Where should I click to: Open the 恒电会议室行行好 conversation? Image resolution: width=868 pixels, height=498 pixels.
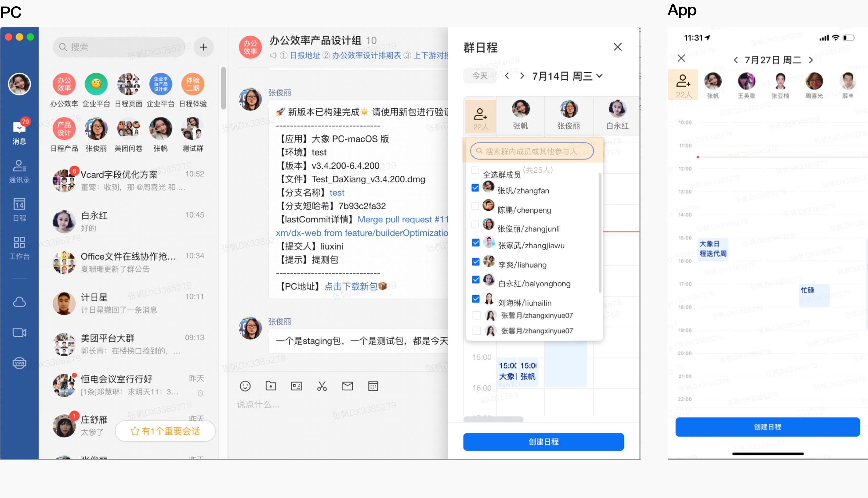click(129, 385)
